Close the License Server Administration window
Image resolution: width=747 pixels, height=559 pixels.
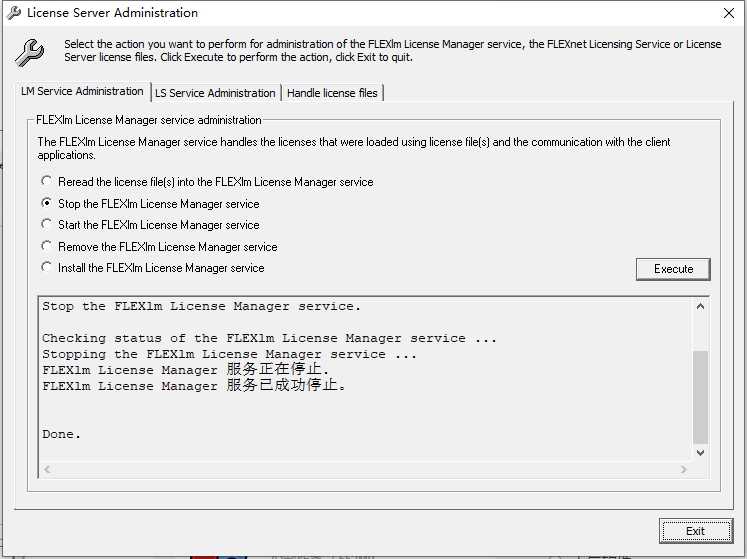point(728,13)
